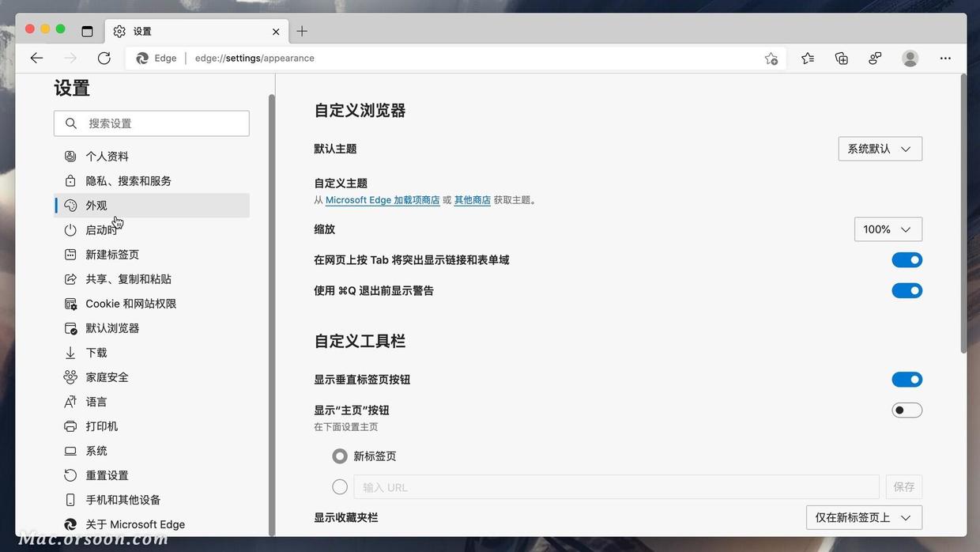The image size is (980, 552).
Task: Select the 启动时 sidebar menu item
Action: (x=100, y=229)
